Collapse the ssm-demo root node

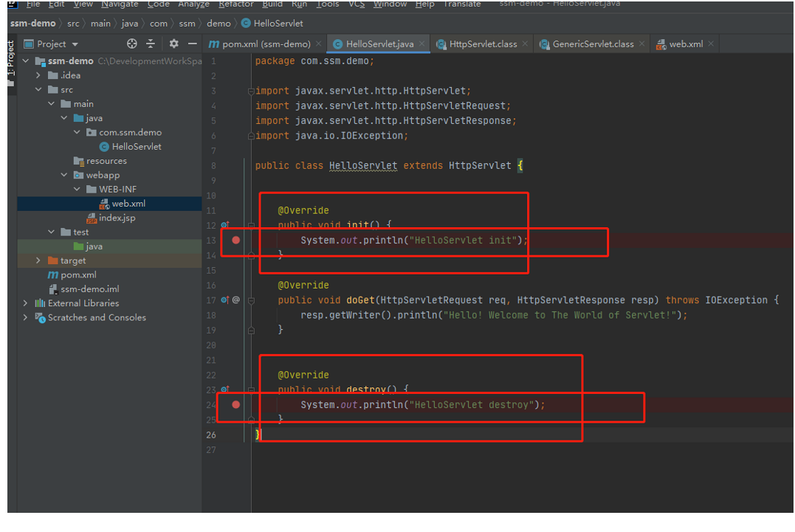click(26, 61)
